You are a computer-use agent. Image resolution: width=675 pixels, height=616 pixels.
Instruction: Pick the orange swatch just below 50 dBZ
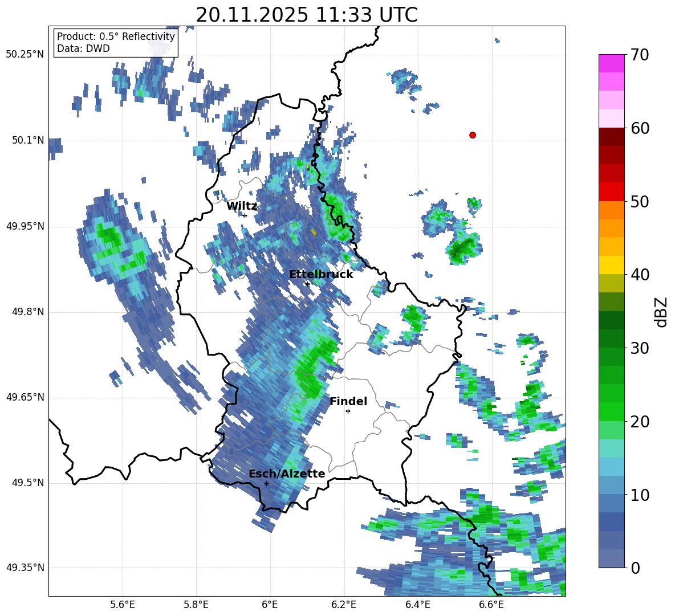point(611,210)
